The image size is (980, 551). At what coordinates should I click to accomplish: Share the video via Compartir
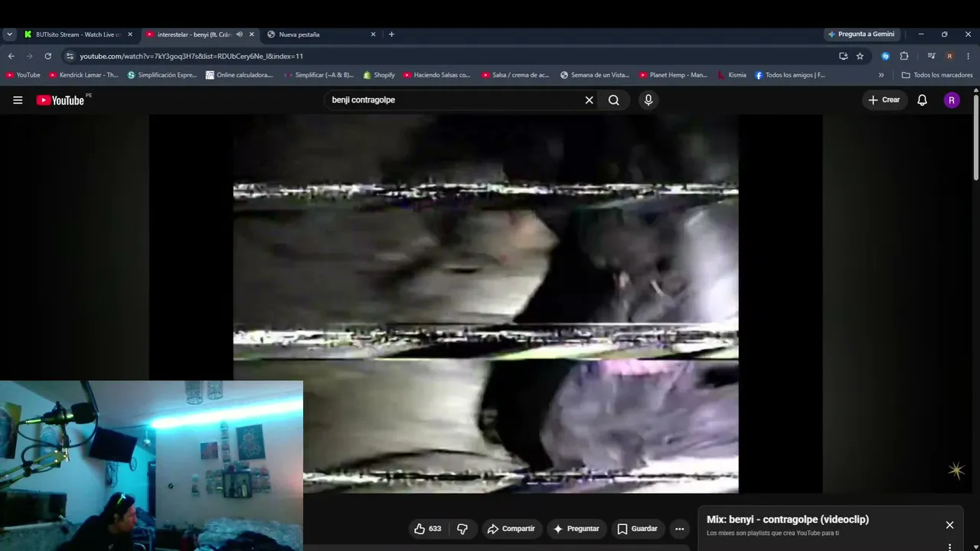click(511, 529)
